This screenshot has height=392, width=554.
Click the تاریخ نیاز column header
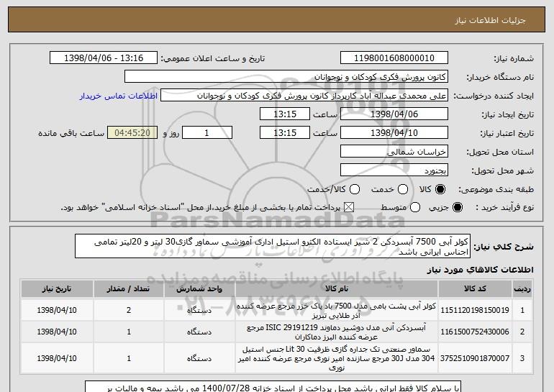click(x=57, y=289)
